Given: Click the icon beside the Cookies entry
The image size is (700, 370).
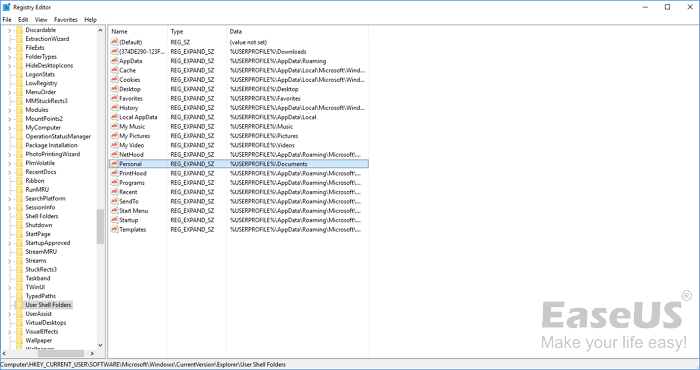Looking at the screenshot, I should click(x=114, y=79).
